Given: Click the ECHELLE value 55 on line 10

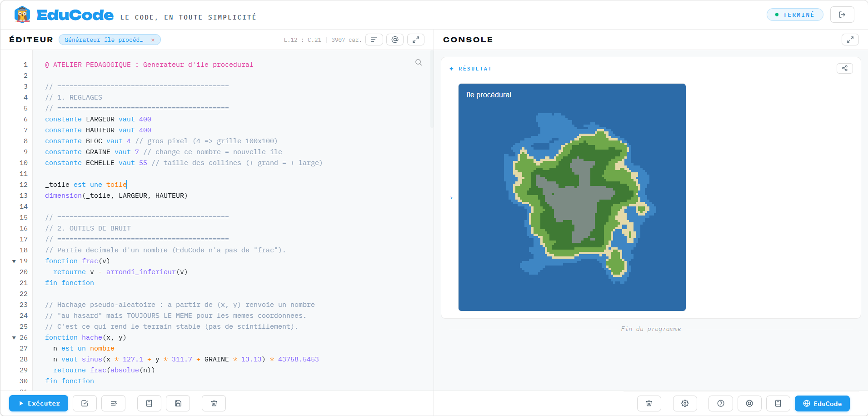Looking at the screenshot, I should click(x=143, y=163).
